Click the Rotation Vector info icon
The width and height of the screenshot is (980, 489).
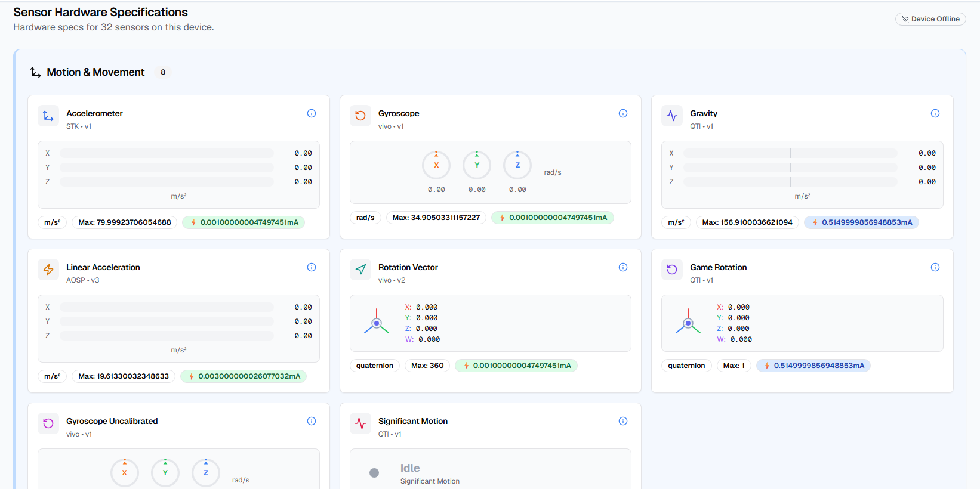click(623, 267)
